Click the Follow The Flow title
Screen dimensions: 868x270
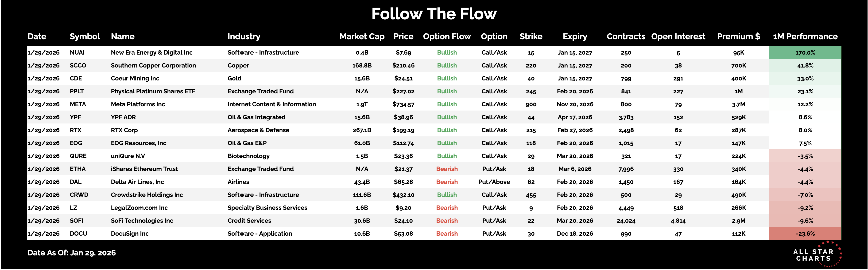434,14
